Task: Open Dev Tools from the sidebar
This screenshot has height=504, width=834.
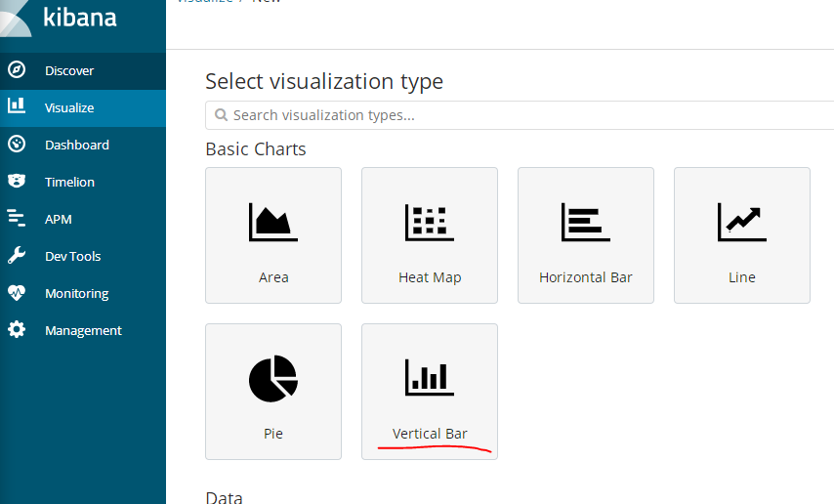Action: (83, 257)
